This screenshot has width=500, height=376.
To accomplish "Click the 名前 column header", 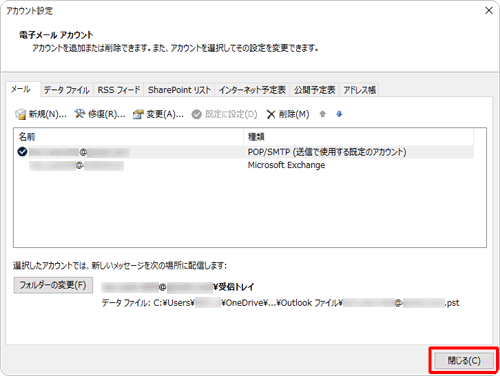I will (129, 137).
